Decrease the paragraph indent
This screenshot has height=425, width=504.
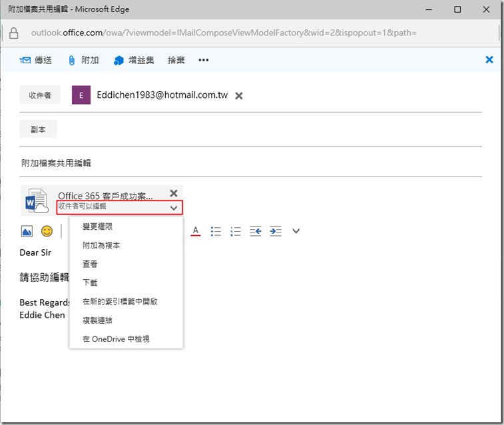click(256, 231)
